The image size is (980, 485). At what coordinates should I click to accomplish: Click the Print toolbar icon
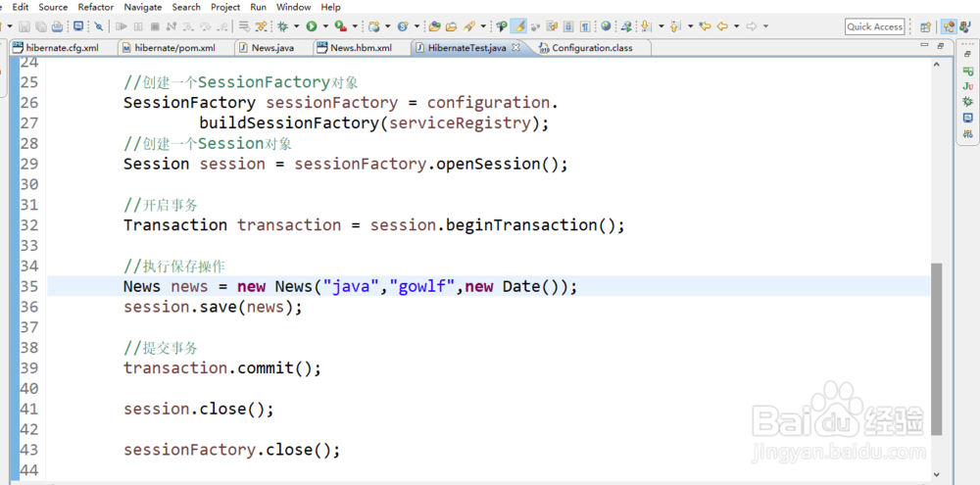coord(57,26)
